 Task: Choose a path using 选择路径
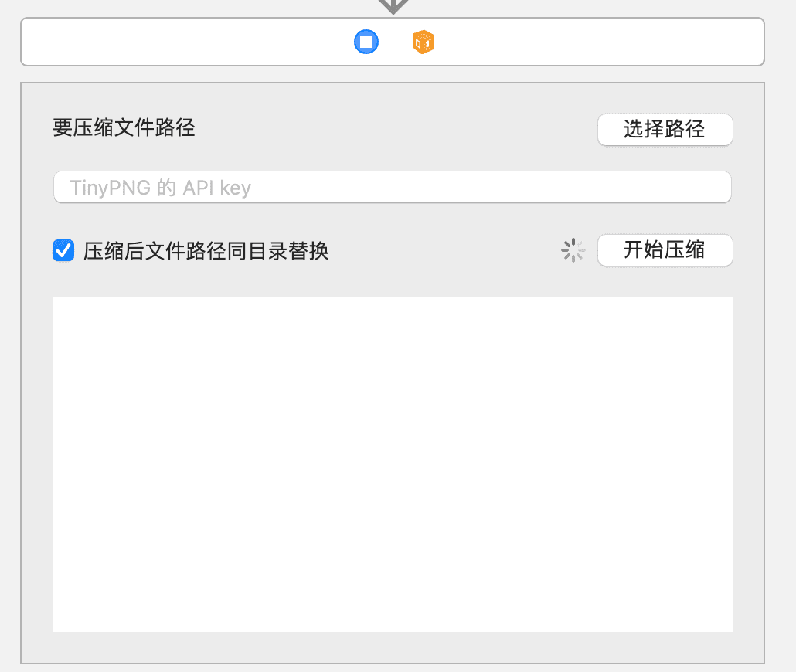pyautogui.click(x=664, y=130)
